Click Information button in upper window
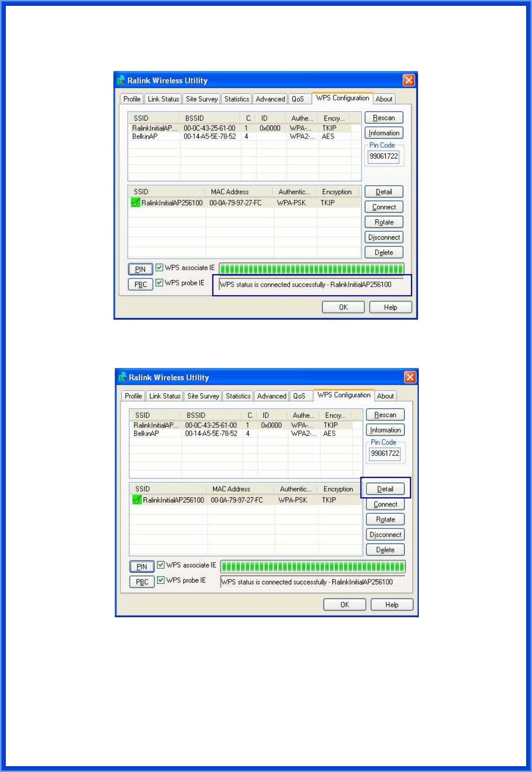This screenshot has width=532, height=772. tap(384, 133)
